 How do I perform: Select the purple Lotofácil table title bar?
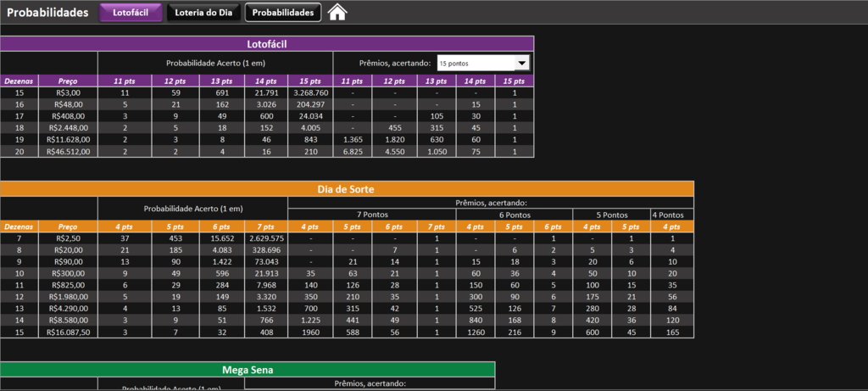tap(267, 44)
